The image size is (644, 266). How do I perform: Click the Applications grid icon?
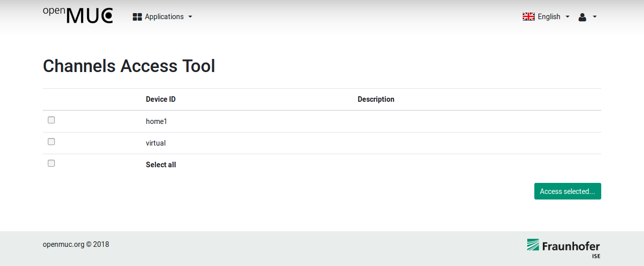click(x=137, y=17)
